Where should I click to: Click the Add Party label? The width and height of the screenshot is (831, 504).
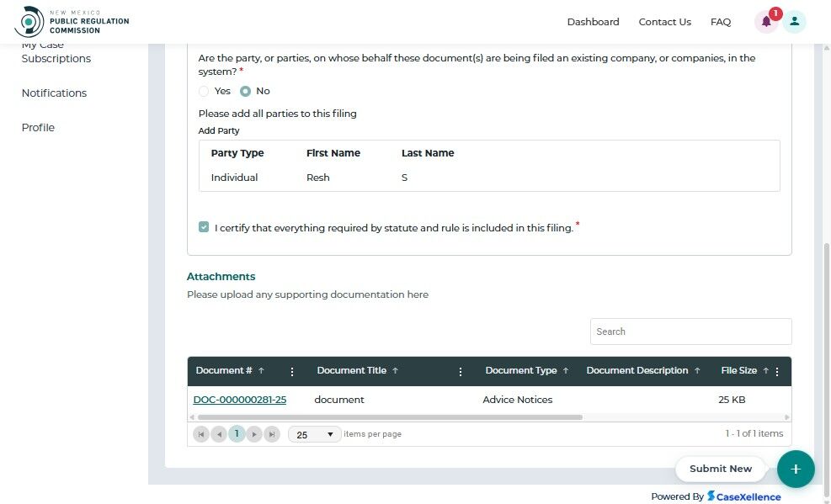point(219,130)
